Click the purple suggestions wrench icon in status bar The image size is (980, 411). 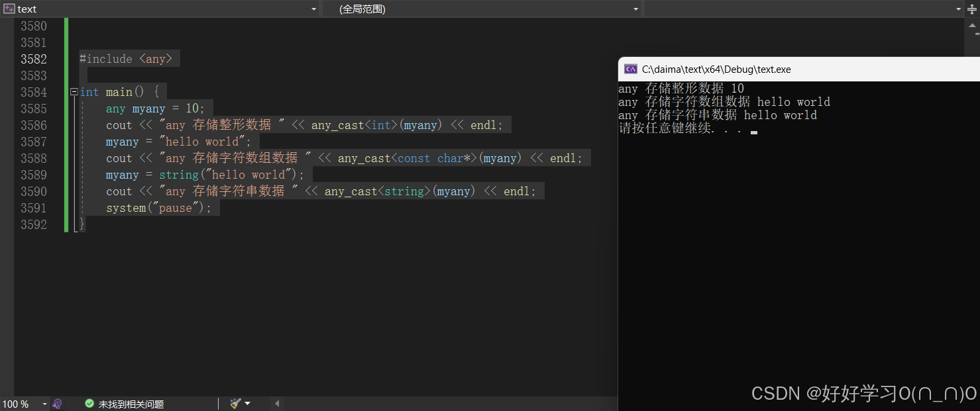pyautogui.click(x=58, y=403)
